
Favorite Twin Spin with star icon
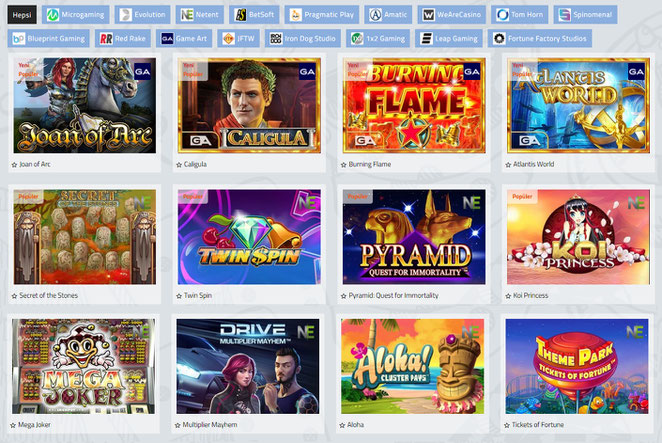pyautogui.click(x=179, y=296)
